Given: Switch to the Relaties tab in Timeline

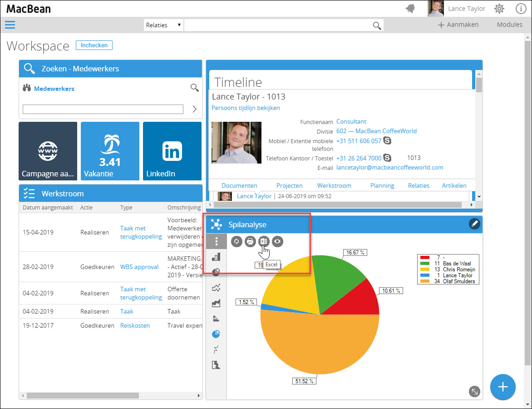Looking at the screenshot, I should coord(419,185).
